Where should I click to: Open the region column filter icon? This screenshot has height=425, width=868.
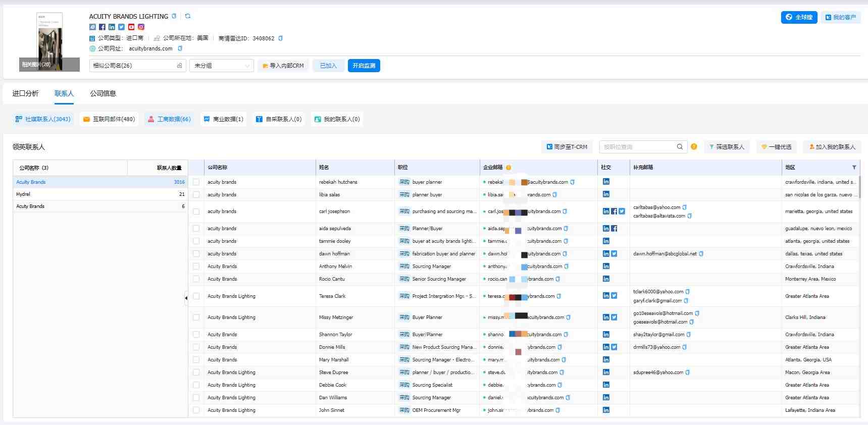coord(854,168)
